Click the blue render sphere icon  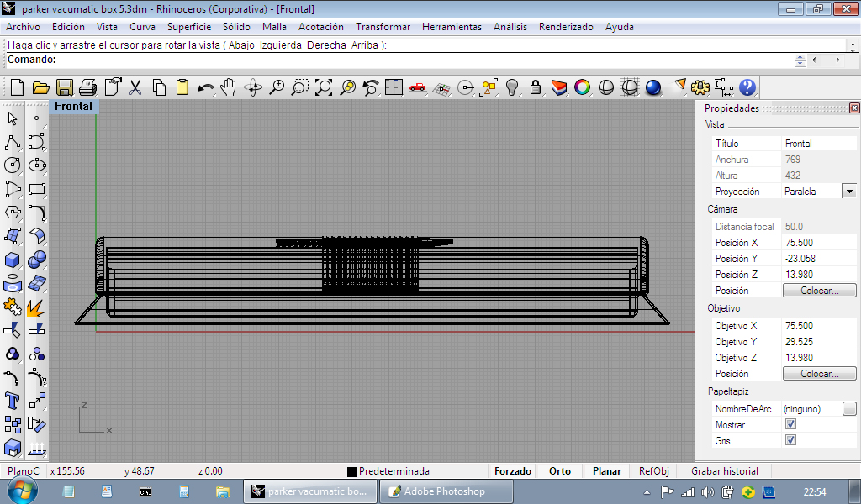[653, 87]
